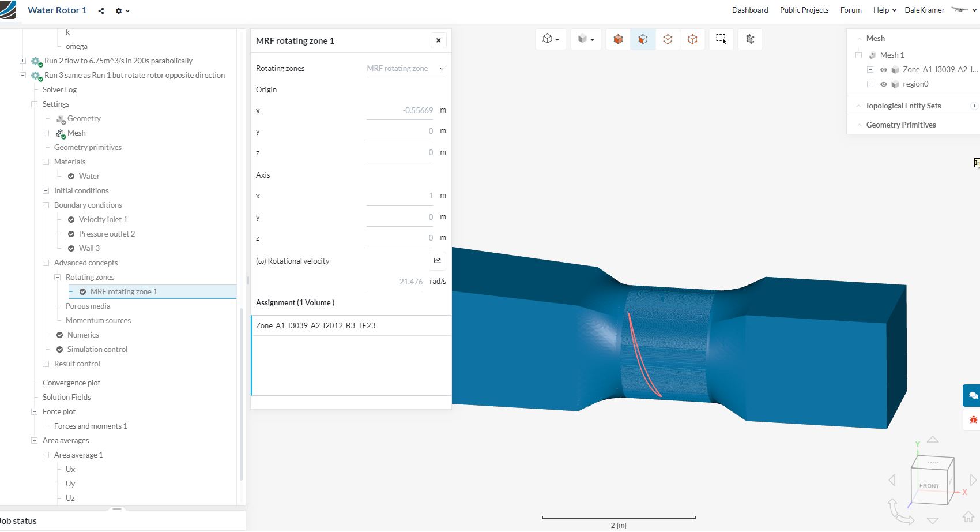Add a new Topological Entity Set
980x532 pixels.
click(x=974, y=106)
